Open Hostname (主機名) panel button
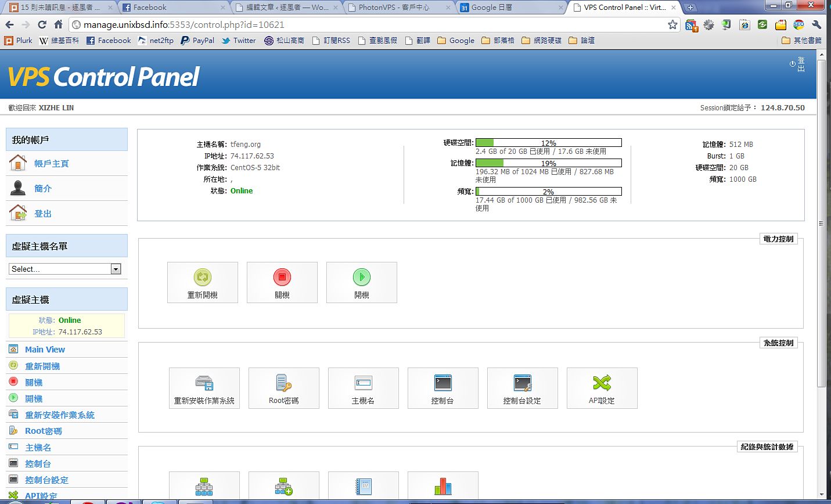This screenshot has height=504, width=831. click(364, 388)
